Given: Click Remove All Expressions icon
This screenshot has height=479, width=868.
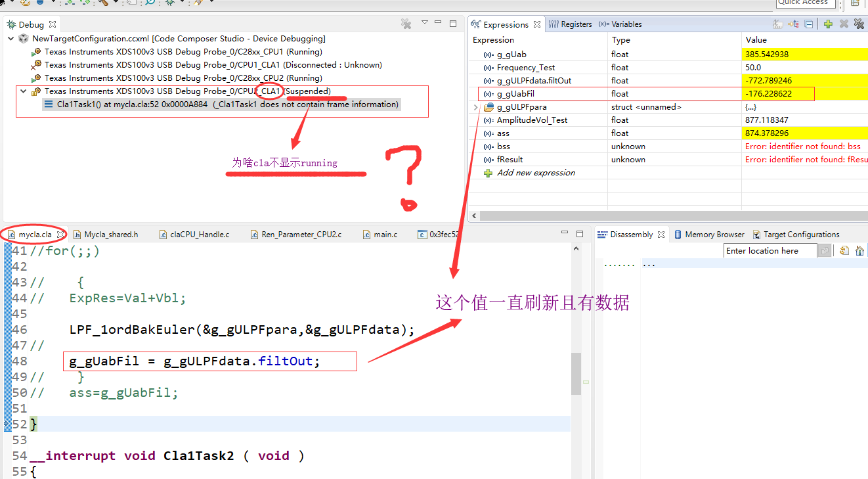Looking at the screenshot, I should point(859,24).
